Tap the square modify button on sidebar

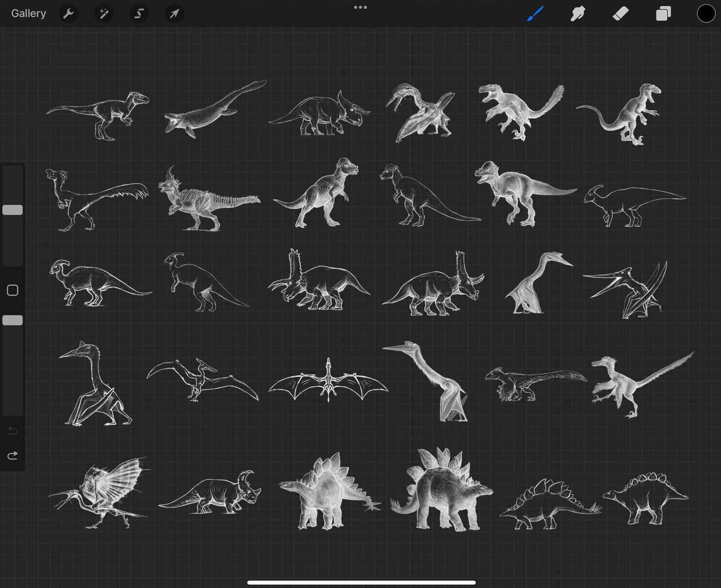13,291
